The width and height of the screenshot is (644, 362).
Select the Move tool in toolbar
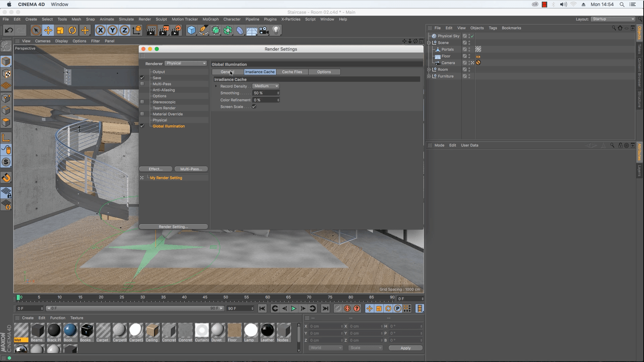[x=48, y=31]
